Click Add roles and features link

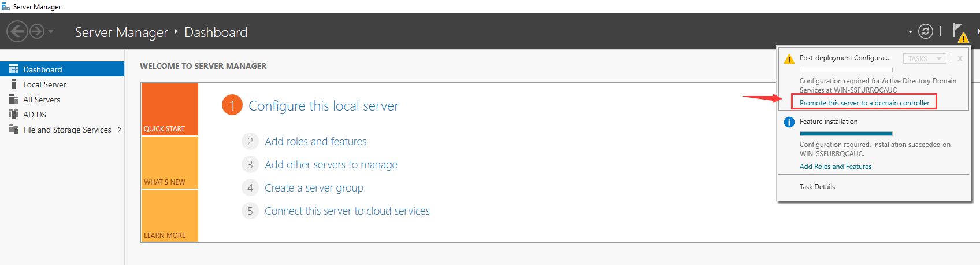315,142
